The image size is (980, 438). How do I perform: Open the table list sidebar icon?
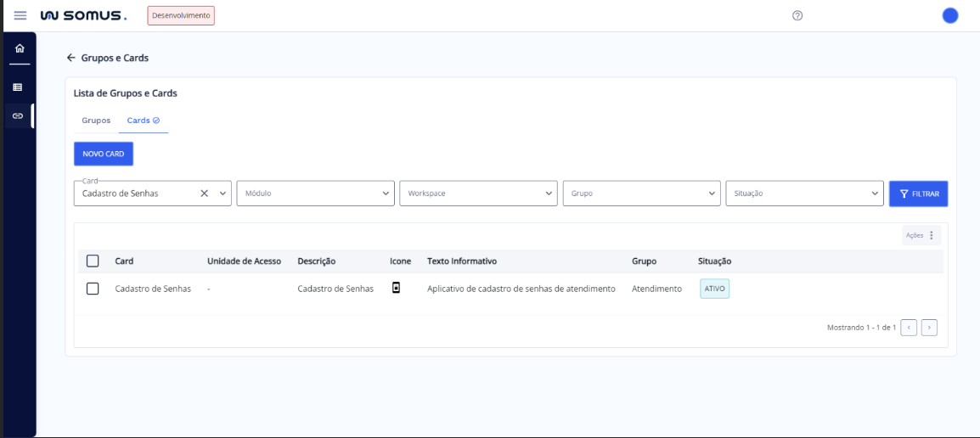click(18, 87)
